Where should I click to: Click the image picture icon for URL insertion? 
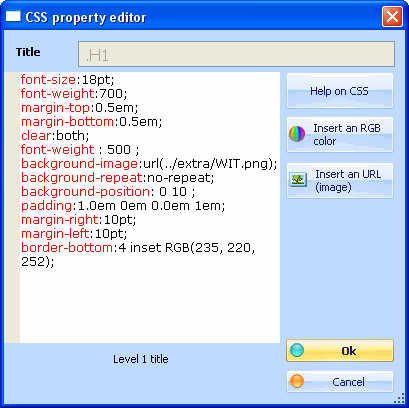(298, 180)
